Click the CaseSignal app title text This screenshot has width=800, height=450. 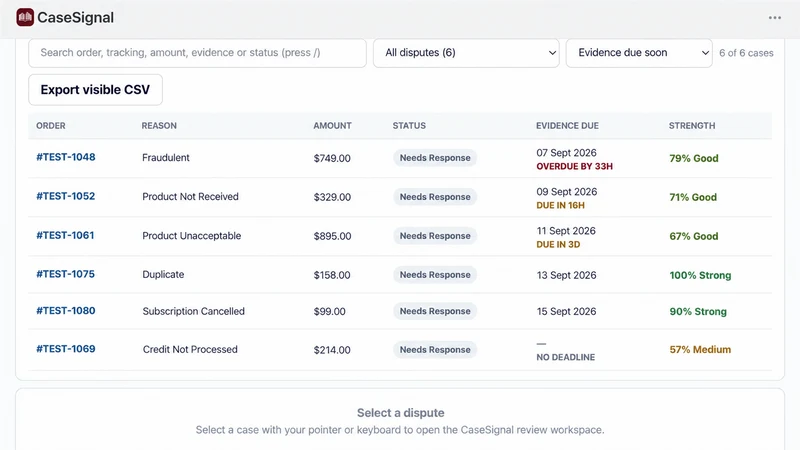coord(76,17)
